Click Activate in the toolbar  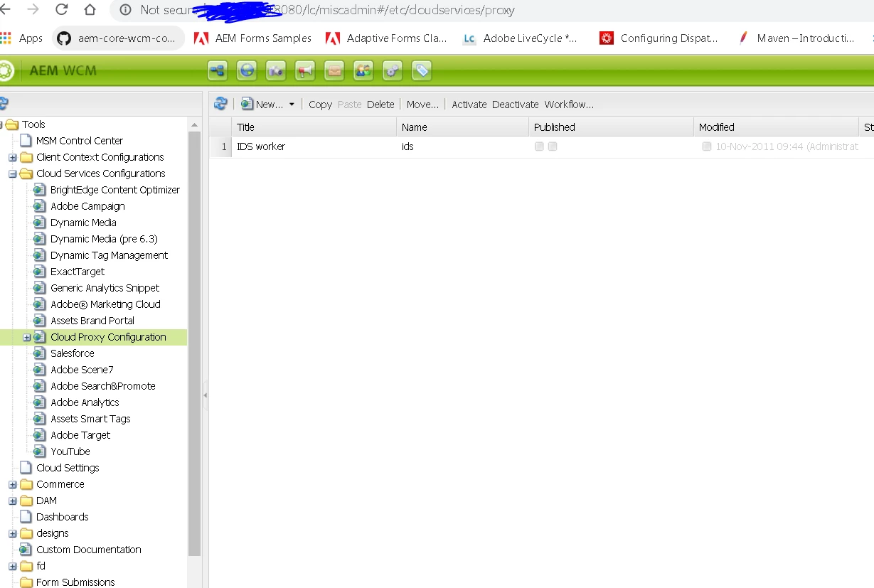pos(469,105)
